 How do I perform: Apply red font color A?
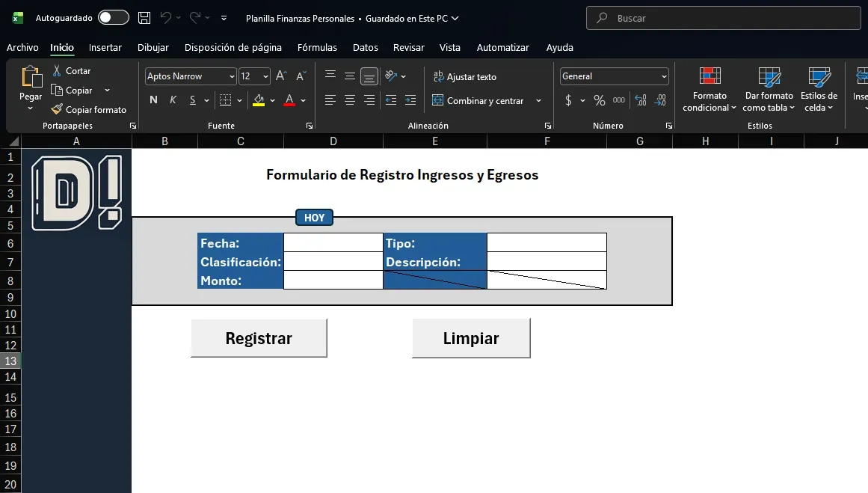289,100
